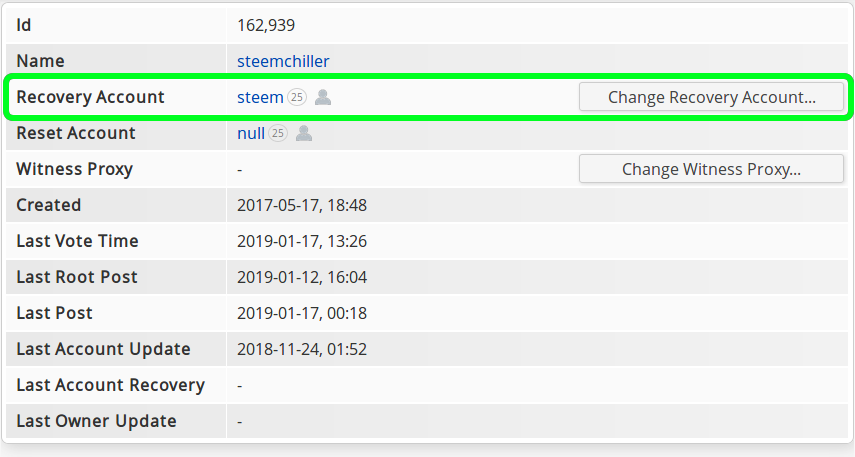Click the Last Vote Time value
Screen dimensions: 855x457
tap(301, 241)
